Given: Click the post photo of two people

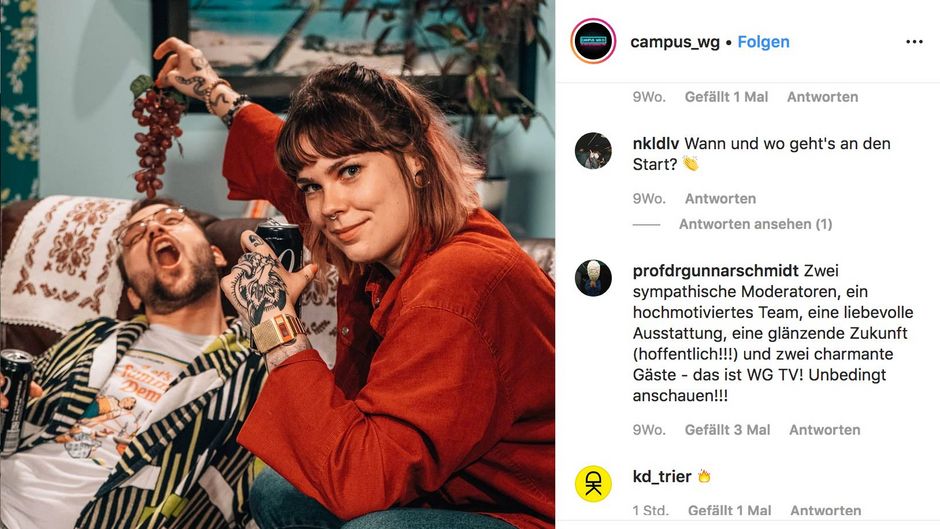Looking at the screenshot, I should [x=278, y=264].
